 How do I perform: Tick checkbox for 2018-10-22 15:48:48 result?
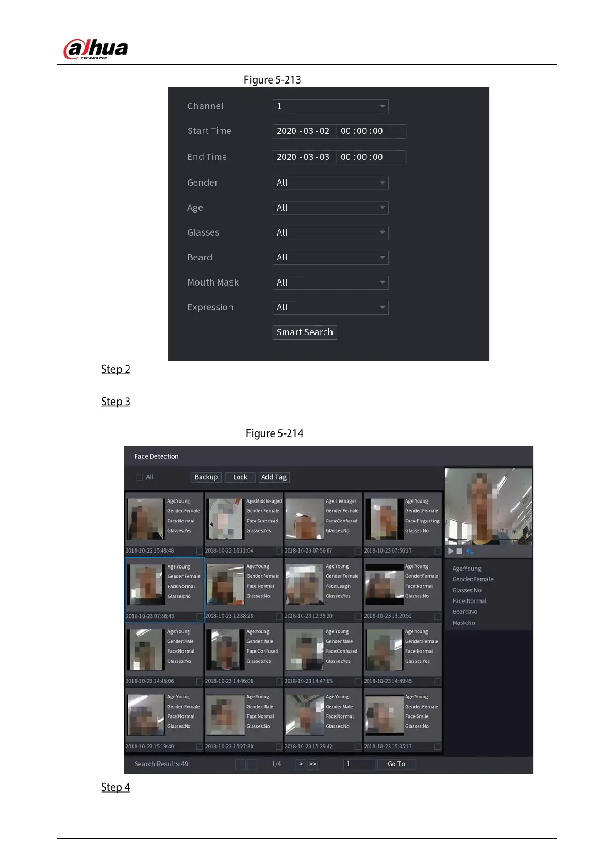200,551
